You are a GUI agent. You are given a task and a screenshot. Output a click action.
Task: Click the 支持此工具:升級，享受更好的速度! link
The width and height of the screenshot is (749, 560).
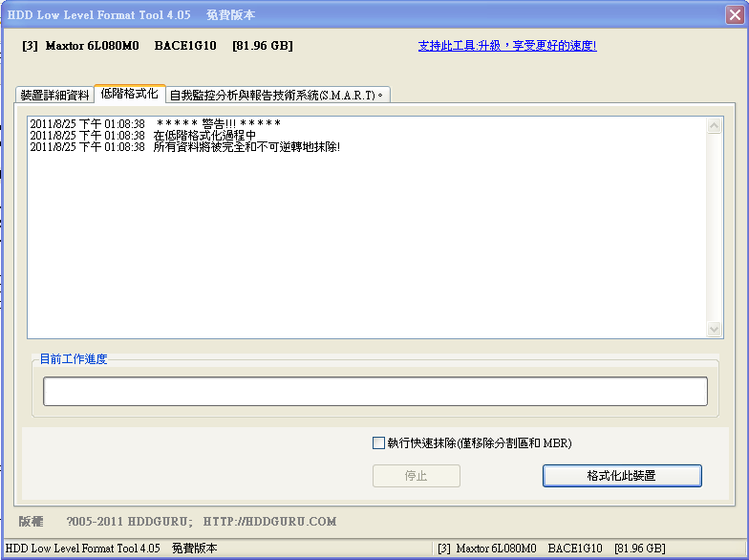(x=507, y=46)
